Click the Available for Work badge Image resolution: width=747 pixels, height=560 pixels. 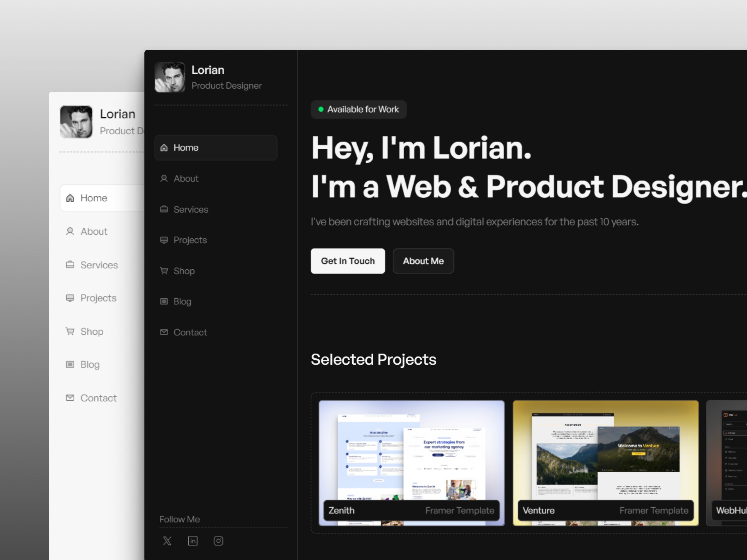tap(358, 110)
